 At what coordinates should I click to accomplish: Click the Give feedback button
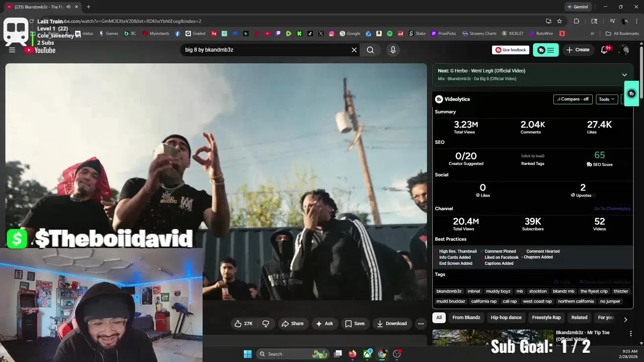(x=511, y=50)
